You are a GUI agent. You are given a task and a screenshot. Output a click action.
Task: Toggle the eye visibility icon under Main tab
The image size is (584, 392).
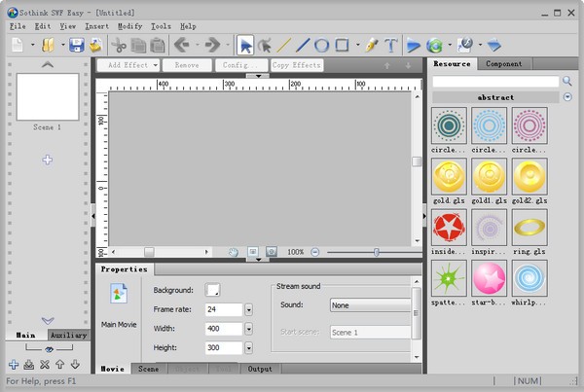(48, 348)
